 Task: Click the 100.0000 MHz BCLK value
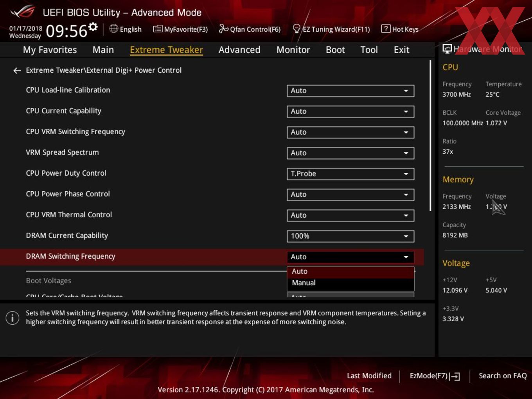(x=463, y=123)
